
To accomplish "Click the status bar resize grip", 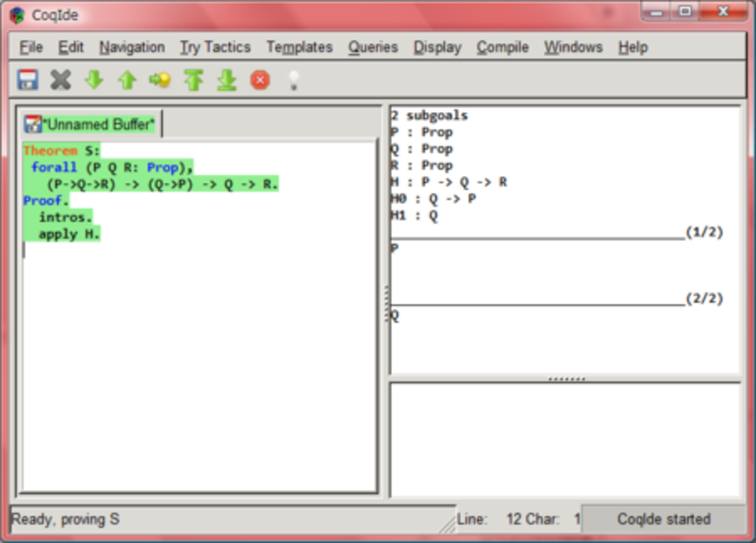I will click(447, 525).
